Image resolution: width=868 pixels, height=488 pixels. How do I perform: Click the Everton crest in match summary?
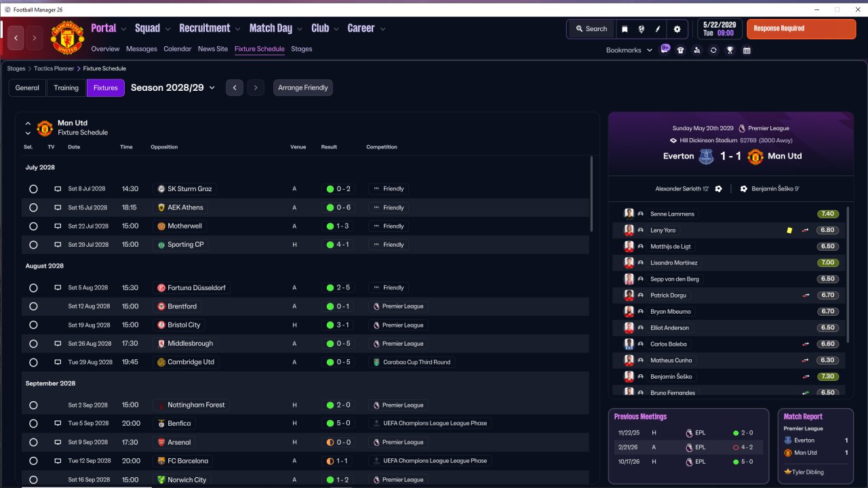[706, 156]
